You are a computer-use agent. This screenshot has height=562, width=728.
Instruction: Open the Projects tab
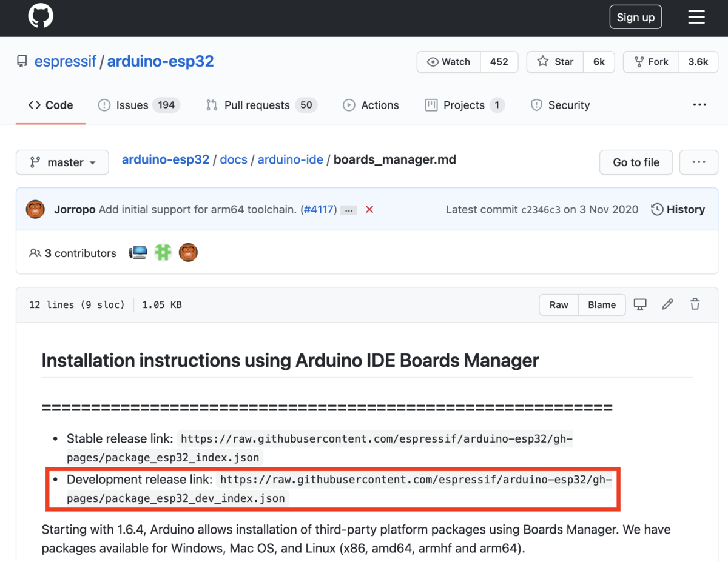[x=465, y=105]
